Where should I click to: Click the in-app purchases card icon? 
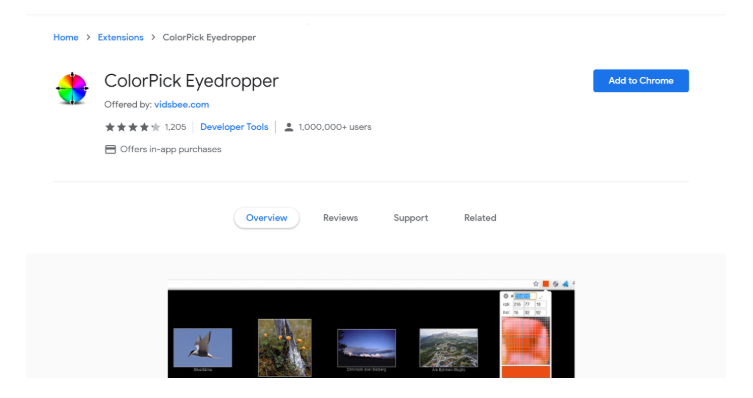(110, 149)
